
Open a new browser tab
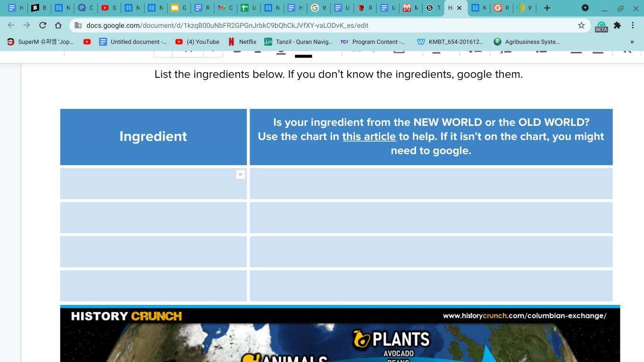click(547, 8)
